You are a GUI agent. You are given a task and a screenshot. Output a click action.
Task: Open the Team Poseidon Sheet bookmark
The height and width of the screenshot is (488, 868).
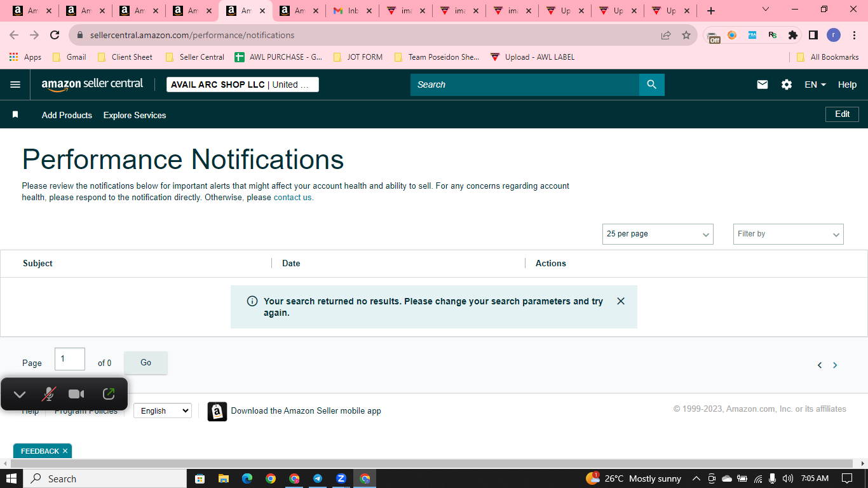point(437,57)
